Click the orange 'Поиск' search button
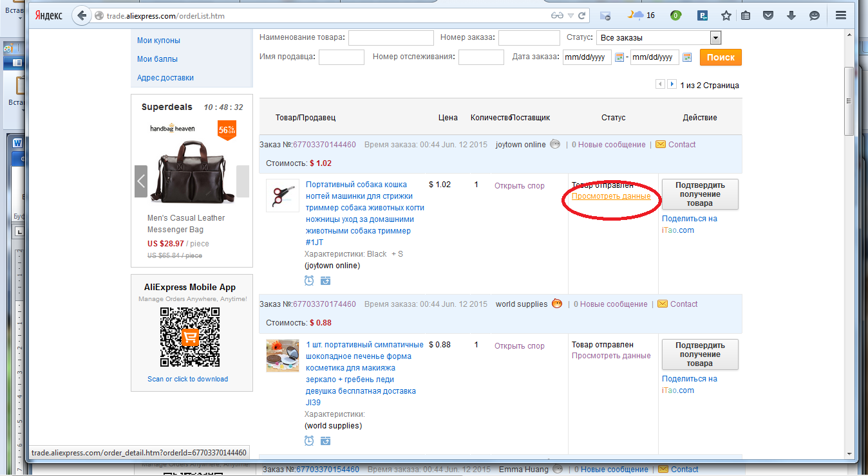This screenshot has height=476, width=868. click(x=721, y=57)
